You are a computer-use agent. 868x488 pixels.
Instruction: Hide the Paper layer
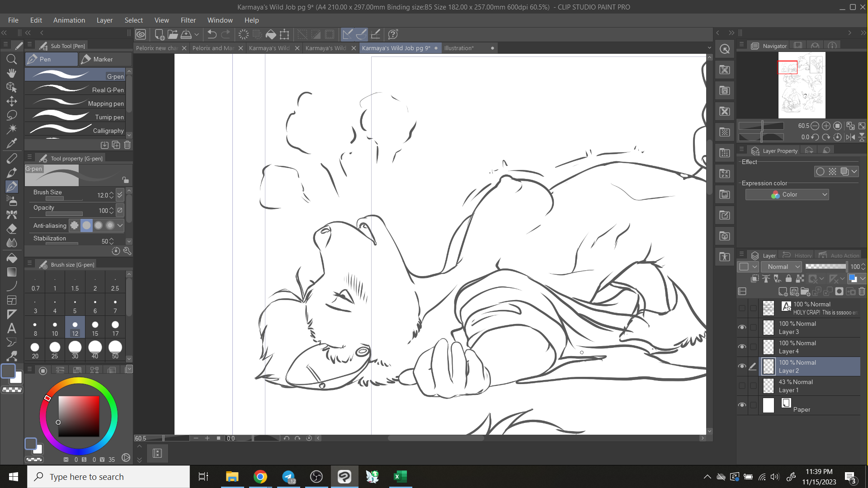742,405
